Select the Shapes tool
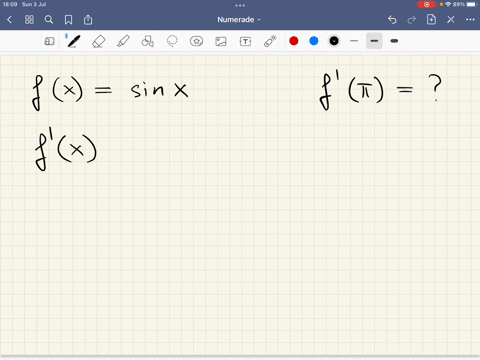Screen dimensions: 480x360 (148, 41)
